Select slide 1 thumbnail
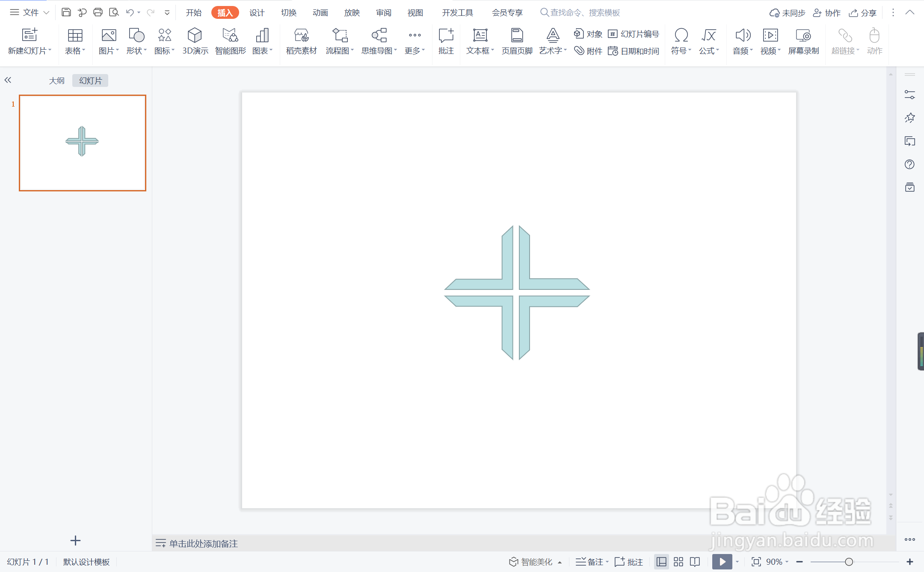 coord(83,143)
